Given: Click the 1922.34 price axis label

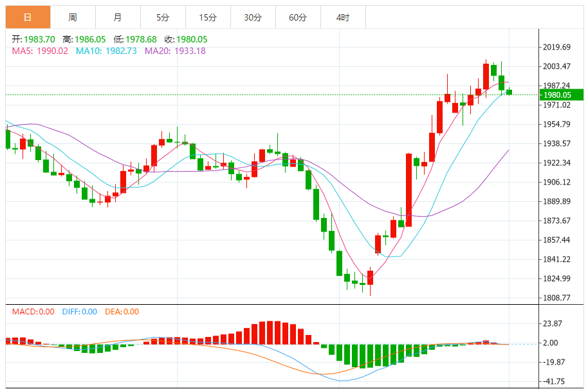Looking at the screenshot, I should pos(556,163).
